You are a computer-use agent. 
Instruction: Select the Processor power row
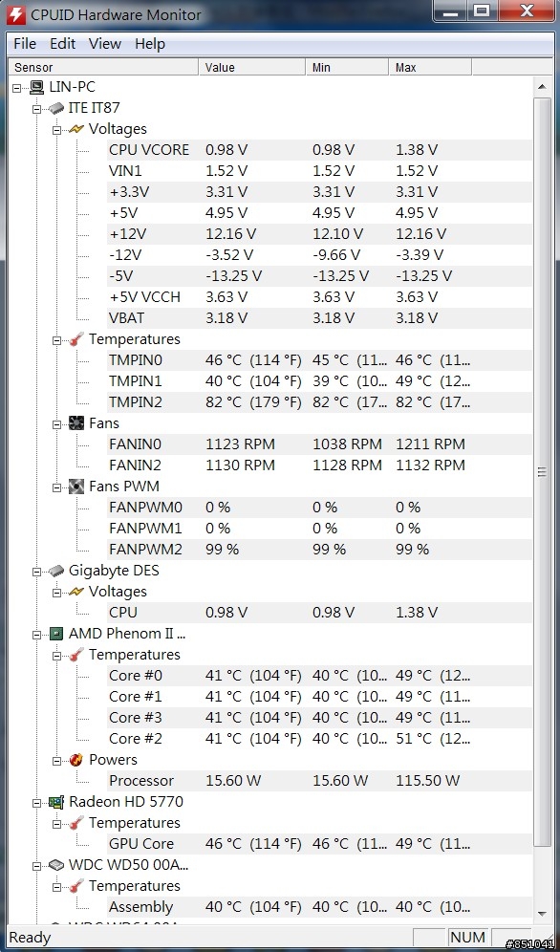[x=320, y=781]
